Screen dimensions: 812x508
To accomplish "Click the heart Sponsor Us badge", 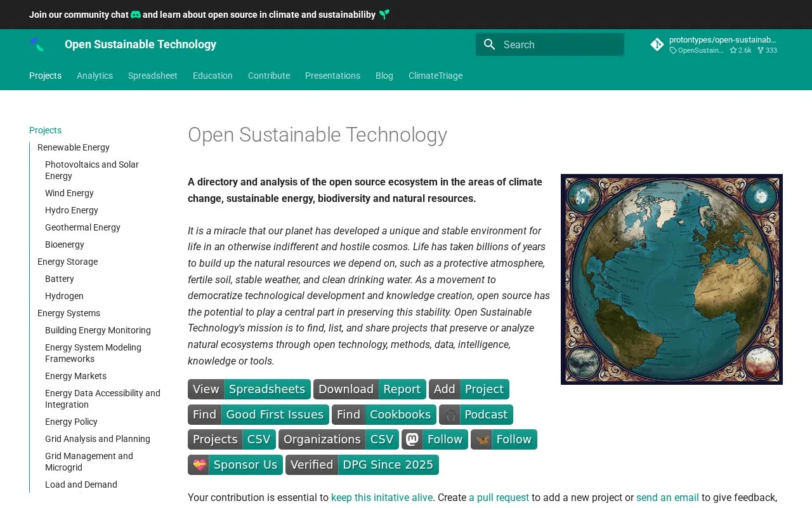I will pyautogui.click(x=235, y=465).
